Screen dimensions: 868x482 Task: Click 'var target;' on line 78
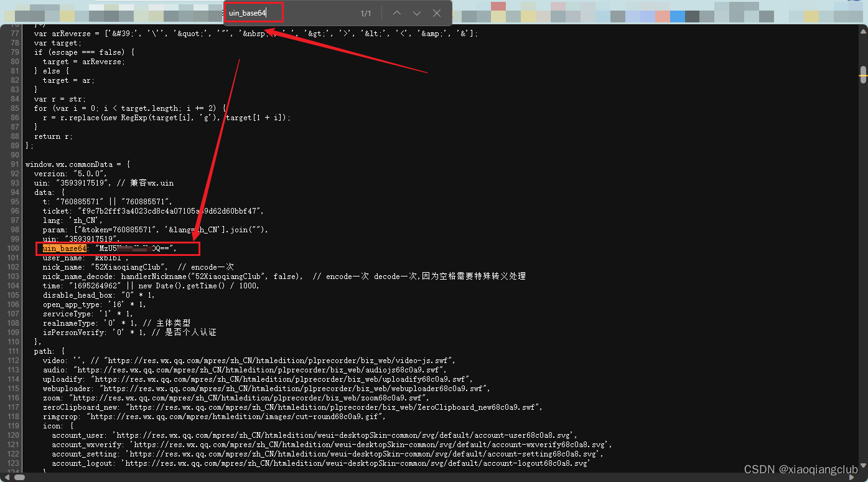click(58, 43)
